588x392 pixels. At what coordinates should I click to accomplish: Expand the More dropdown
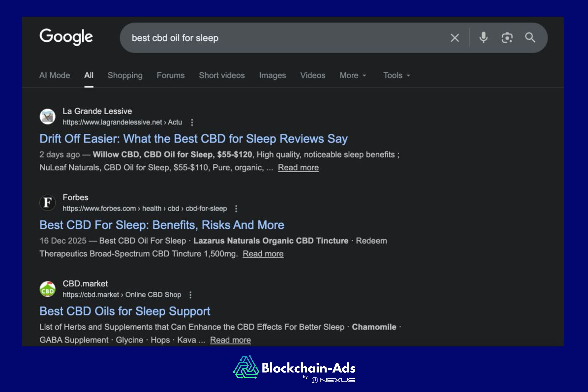point(353,75)
